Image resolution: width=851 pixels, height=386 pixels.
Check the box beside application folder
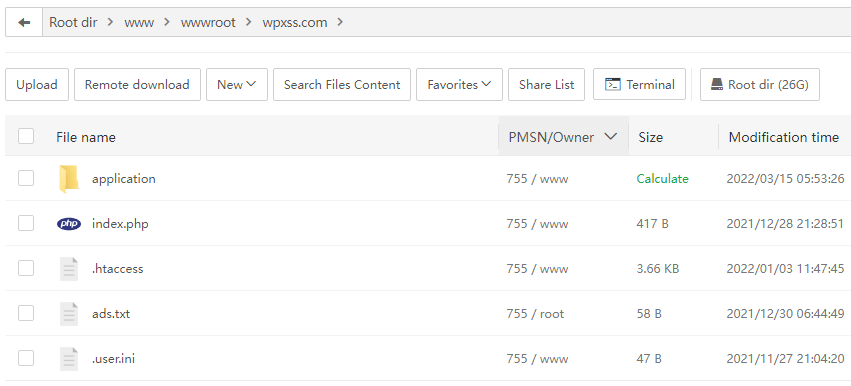26,178
